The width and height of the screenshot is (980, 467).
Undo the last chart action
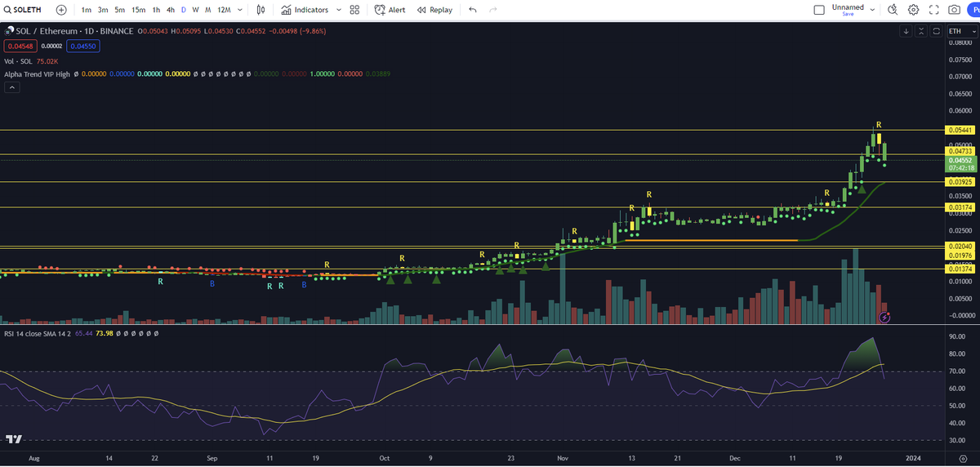click(473, 10)
